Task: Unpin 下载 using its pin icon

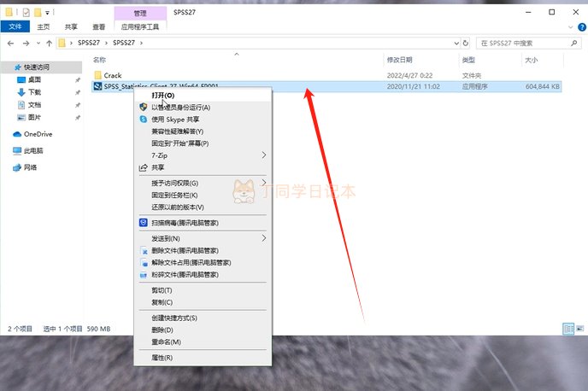Action: 78,92
